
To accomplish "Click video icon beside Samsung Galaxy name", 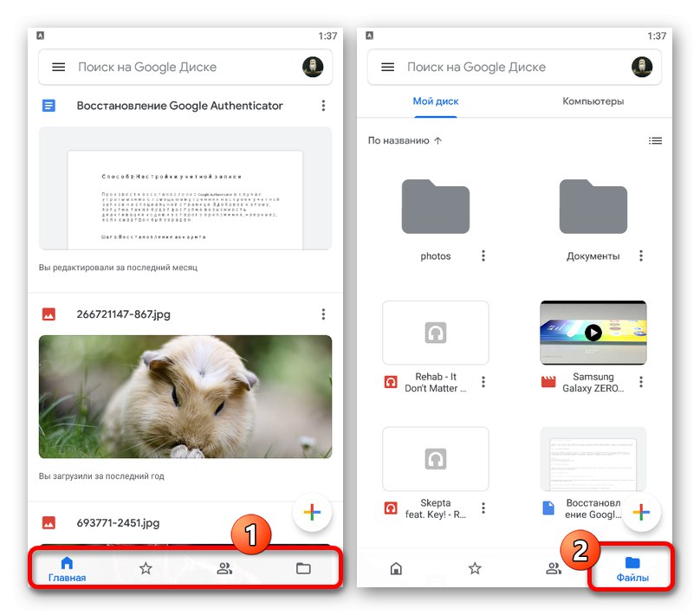I will click(x=548, y=382).
